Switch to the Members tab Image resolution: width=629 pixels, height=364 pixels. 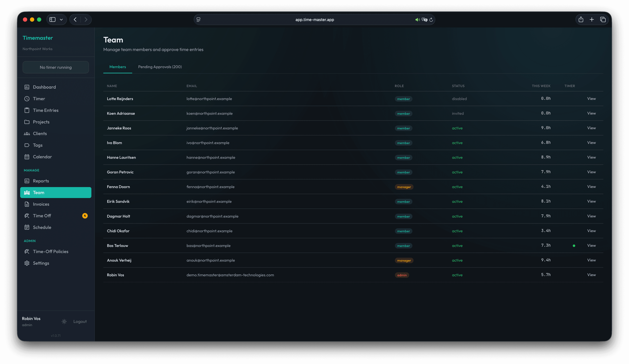(118, 67)
